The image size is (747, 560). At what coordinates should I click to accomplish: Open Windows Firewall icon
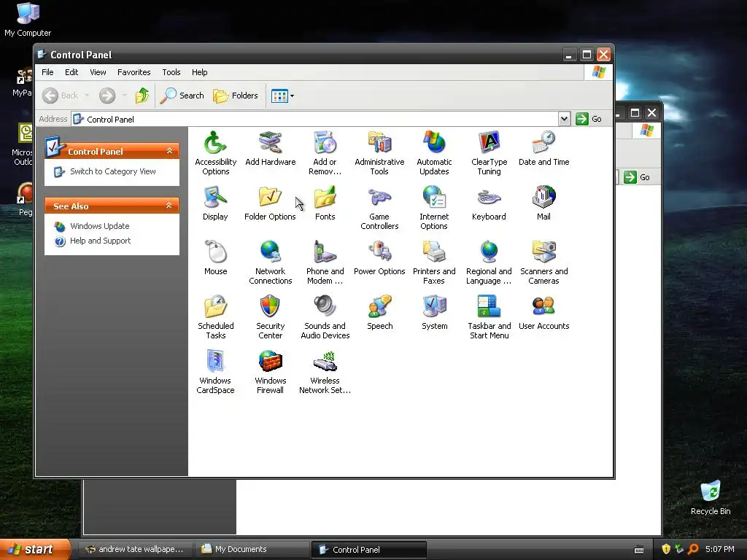point(270,362)
